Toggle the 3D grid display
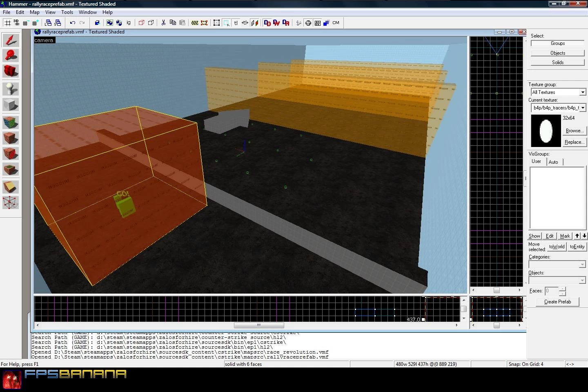 (16, 23)
